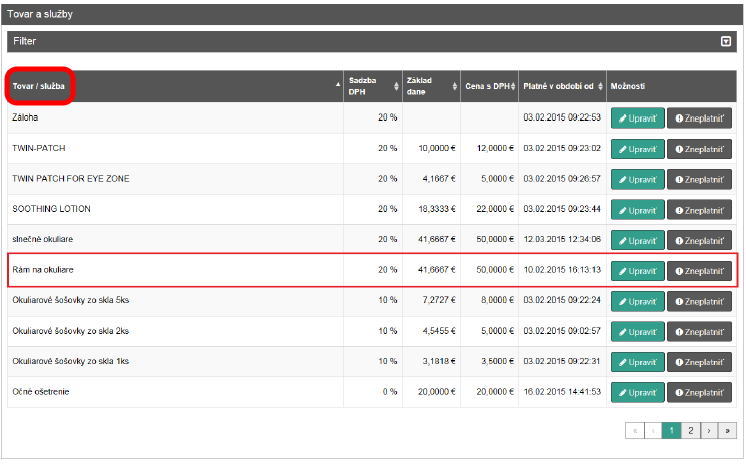The height and width of the screenshot is (465, 746).
Task: Invalidate the TWIN PATCH FOR EYE ZONE item
Action: (699, 180)
